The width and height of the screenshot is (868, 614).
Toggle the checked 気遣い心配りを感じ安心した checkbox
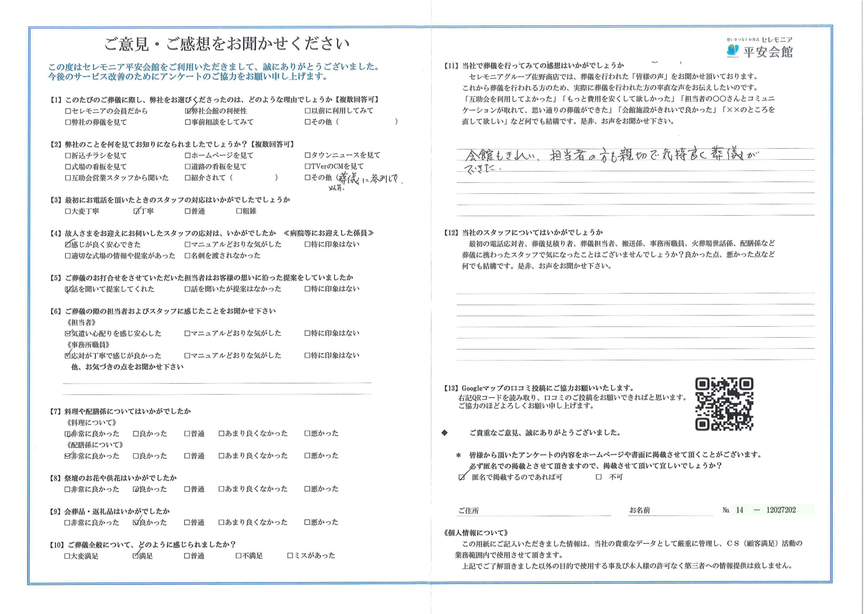pos(68,334)
